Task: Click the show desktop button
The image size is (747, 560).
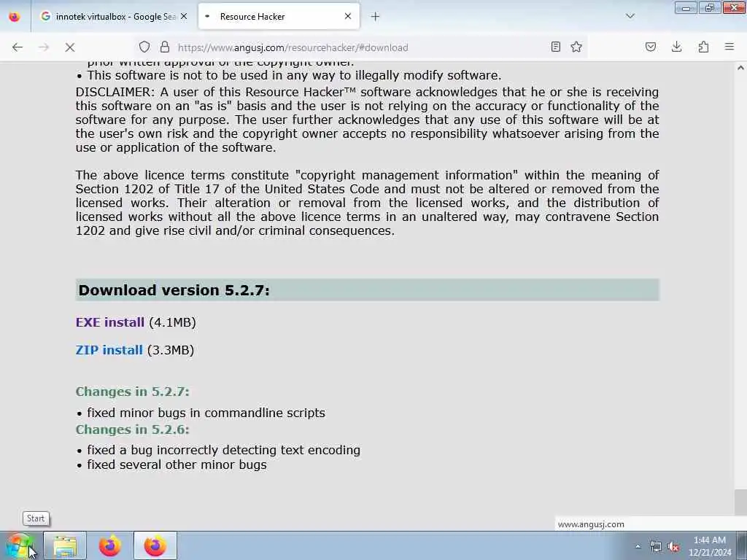Action: (742, 545)
